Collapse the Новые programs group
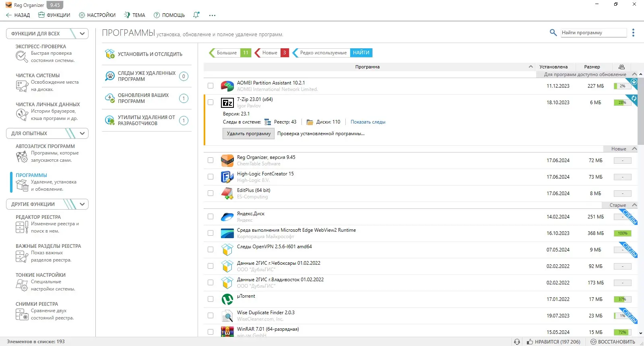 pos(634,149)
